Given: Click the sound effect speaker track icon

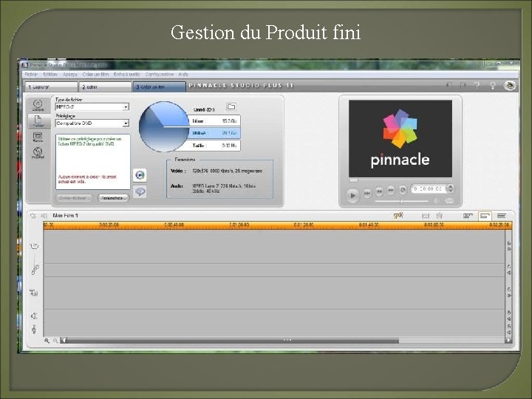Looking at the screenshot, I should 34,316.
